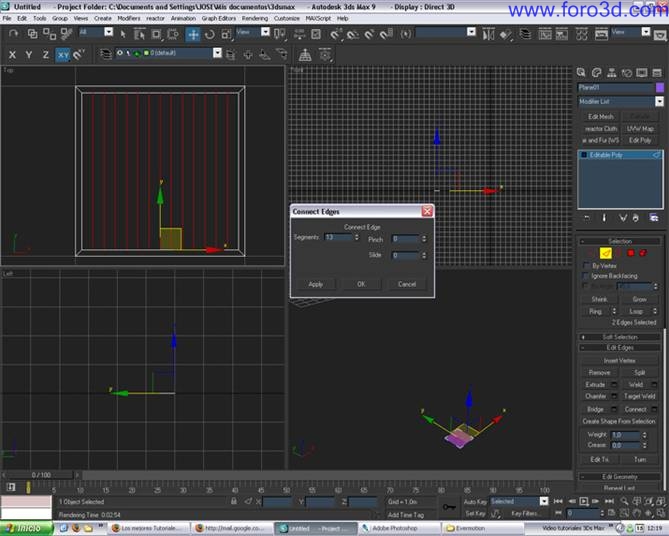Click OK in Connect Edges dialog
Viewport: 669px width, 536px height.
361,284
